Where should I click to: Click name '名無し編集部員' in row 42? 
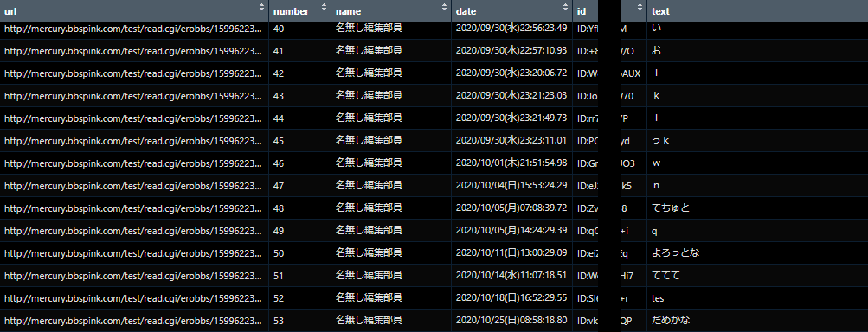tap(369, 73)
